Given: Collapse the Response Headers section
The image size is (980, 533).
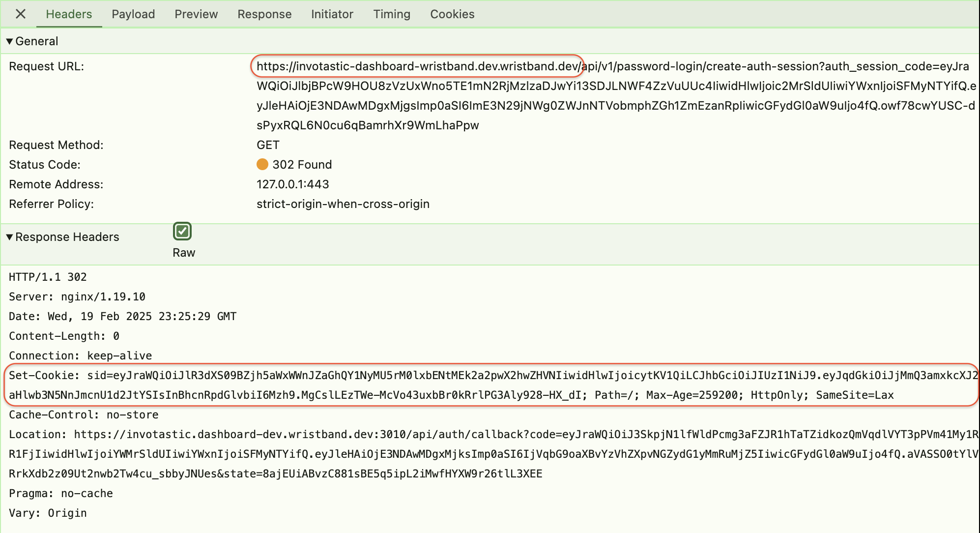Looking at the screenshot, I should pyautogui.click(x=9, y=237).
